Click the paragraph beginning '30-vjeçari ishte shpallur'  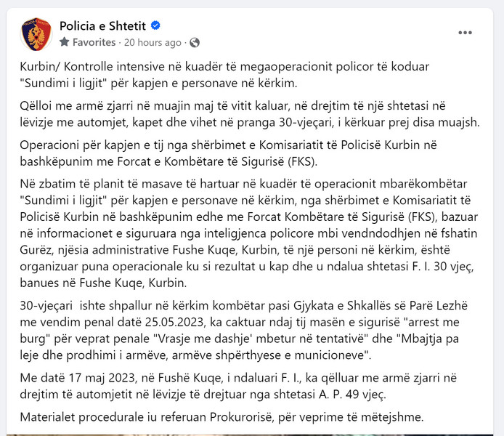pos(243,330)
